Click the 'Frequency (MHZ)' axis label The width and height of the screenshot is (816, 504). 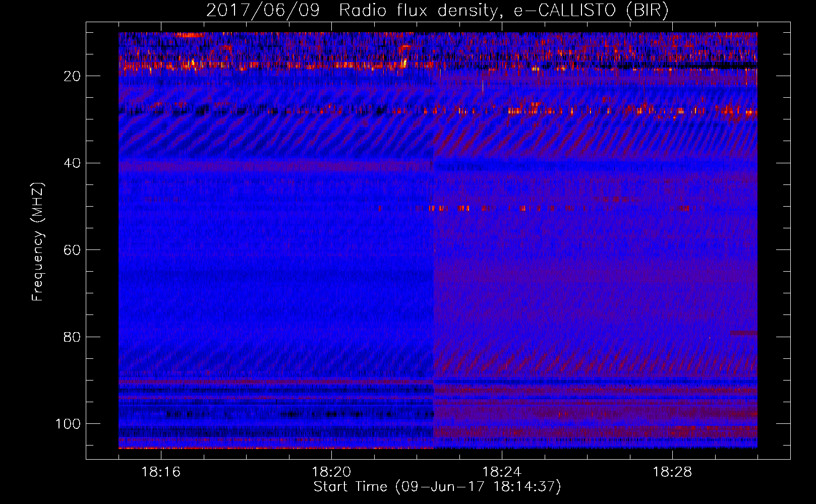click(38, 241)
